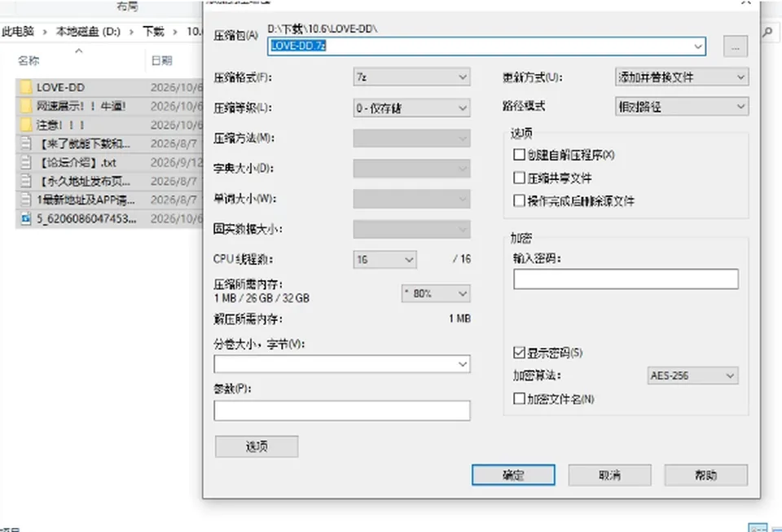Viewport: 782px width, 532px height.
Task: Select the 注意！！！ folder name
Action: click(60, 125)
